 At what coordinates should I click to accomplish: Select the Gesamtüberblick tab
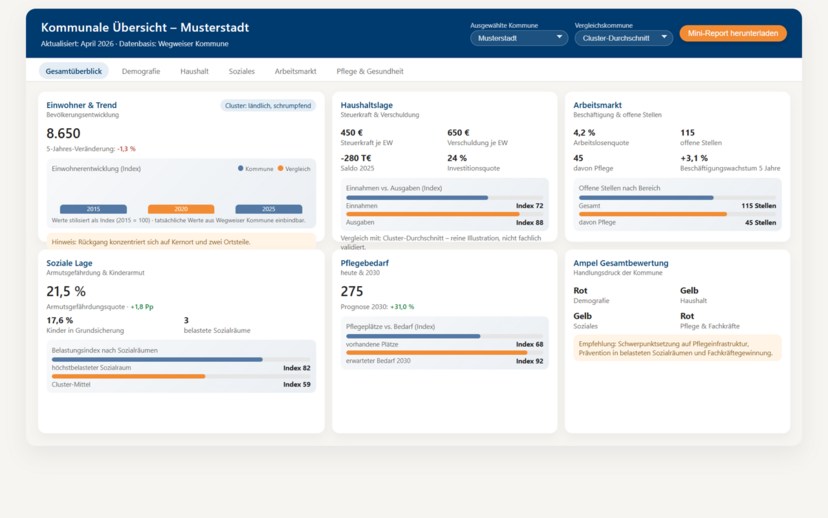tap(73, 71)
